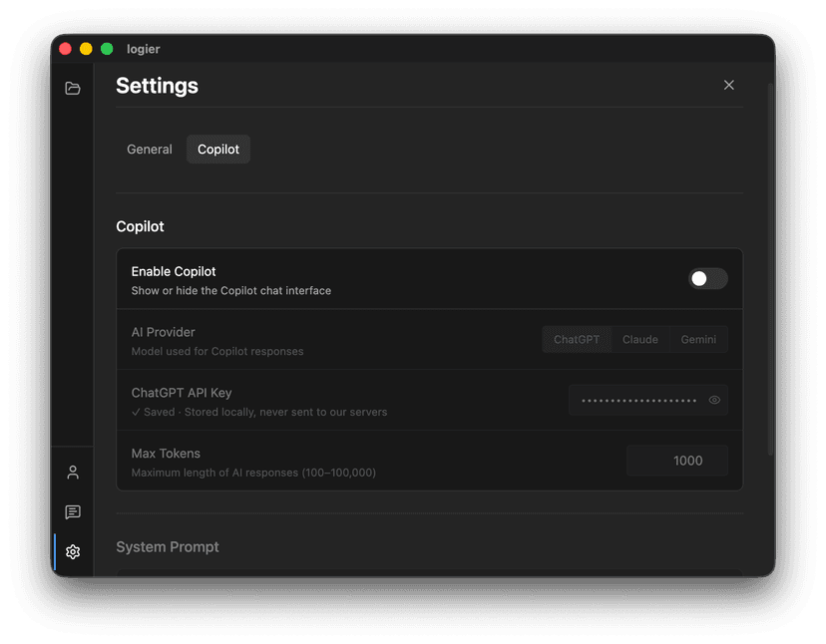
Task: Click the 'Enable Copilot' label
Action: (174, 272)
